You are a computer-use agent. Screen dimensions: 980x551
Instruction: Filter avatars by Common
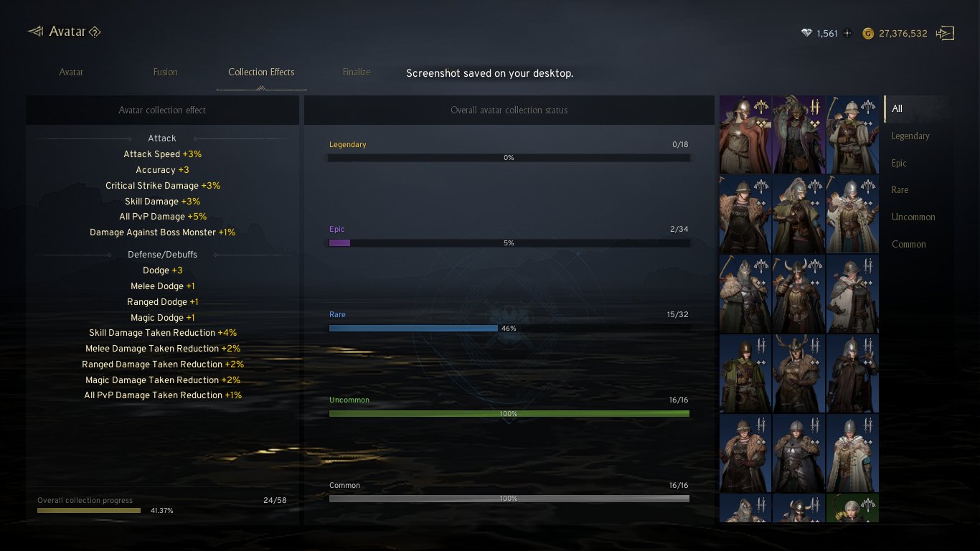tap(908, 244)
